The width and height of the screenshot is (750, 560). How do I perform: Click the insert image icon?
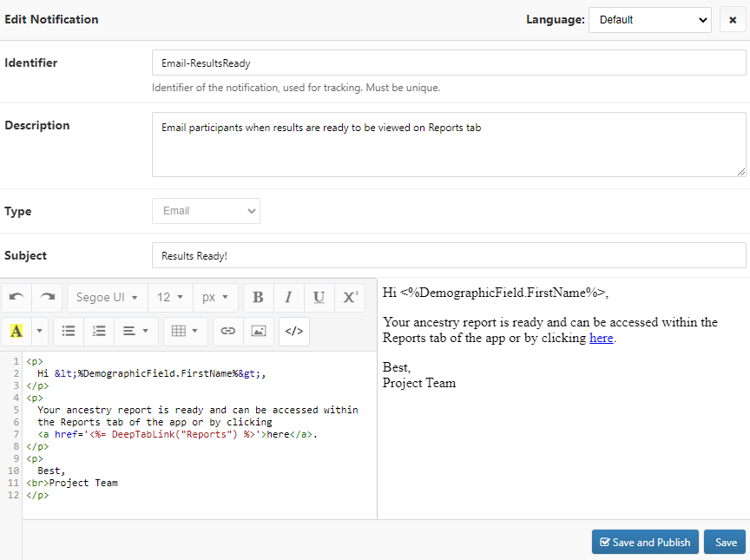pyautogui.click(x=258, y=331)
